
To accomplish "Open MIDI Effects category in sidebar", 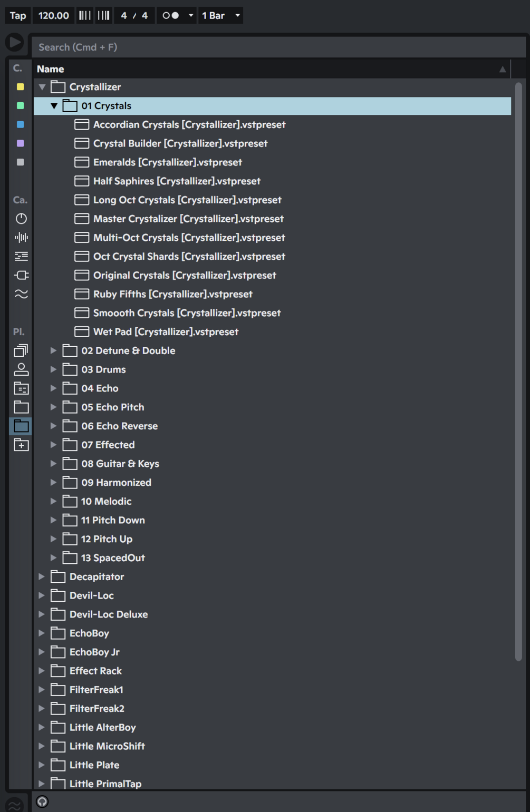I will pyautogui.click(x=21, y=256).
